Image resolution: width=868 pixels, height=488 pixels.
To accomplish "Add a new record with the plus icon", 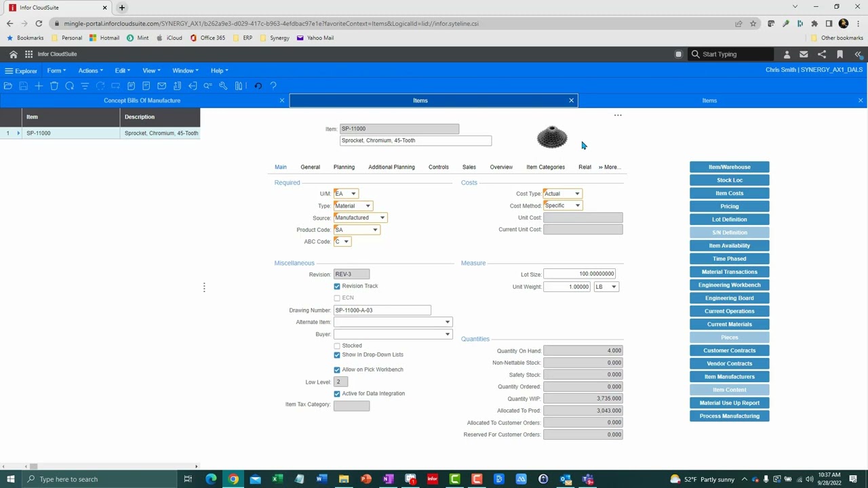I will point(39,86).
